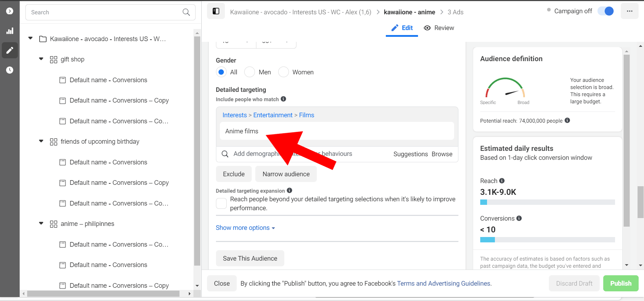The width and height of the screenshot is (644, 301).
Task: Select the Women gender radio button
Action: [x=284, y=72]
